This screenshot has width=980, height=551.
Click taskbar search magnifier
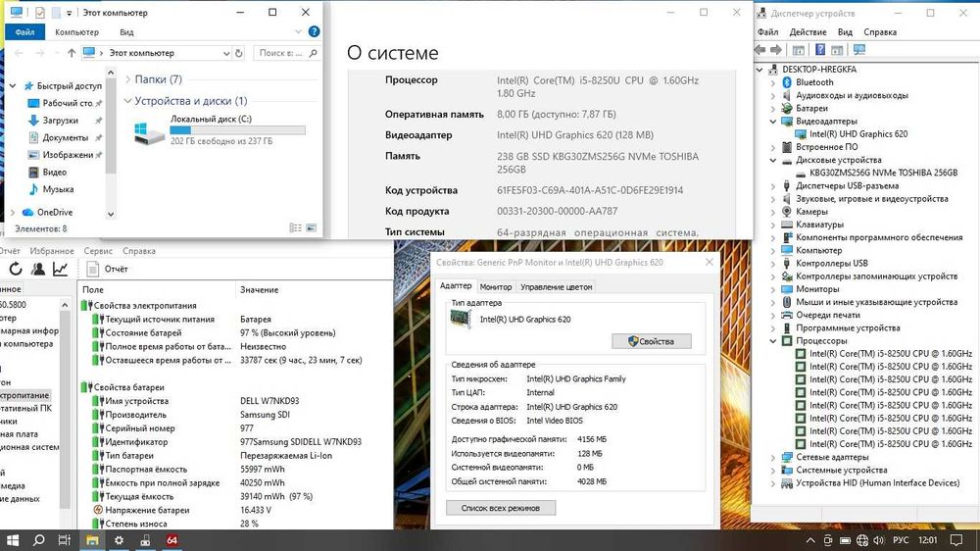click(x=39, y=540)
